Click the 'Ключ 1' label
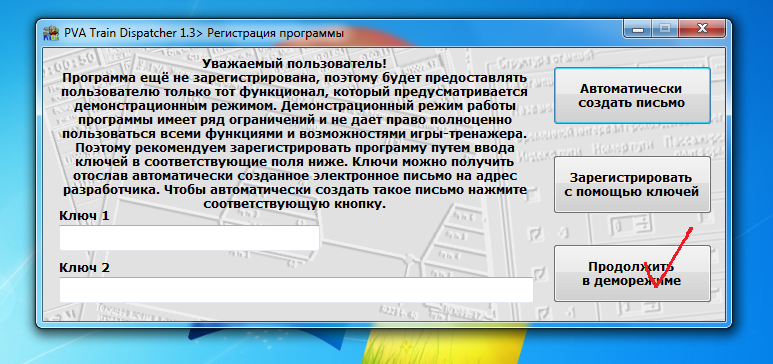This screenshot has height=364, width=773. coord(84,216)
